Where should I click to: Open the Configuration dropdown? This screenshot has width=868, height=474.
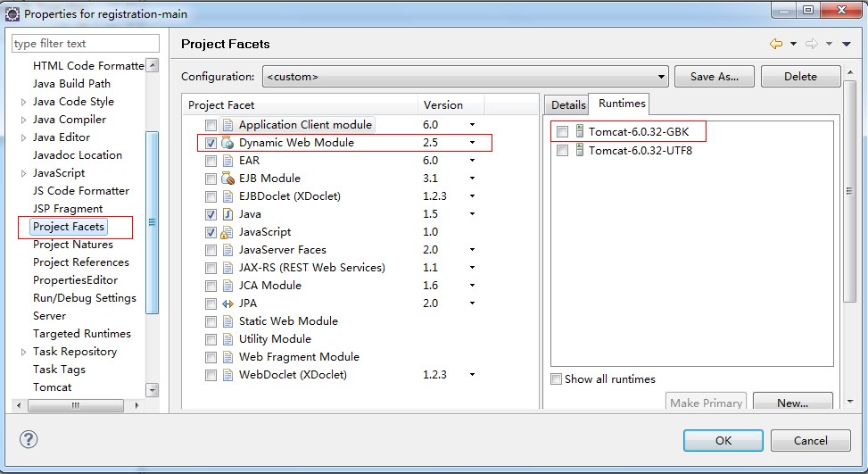click(465, 77)
